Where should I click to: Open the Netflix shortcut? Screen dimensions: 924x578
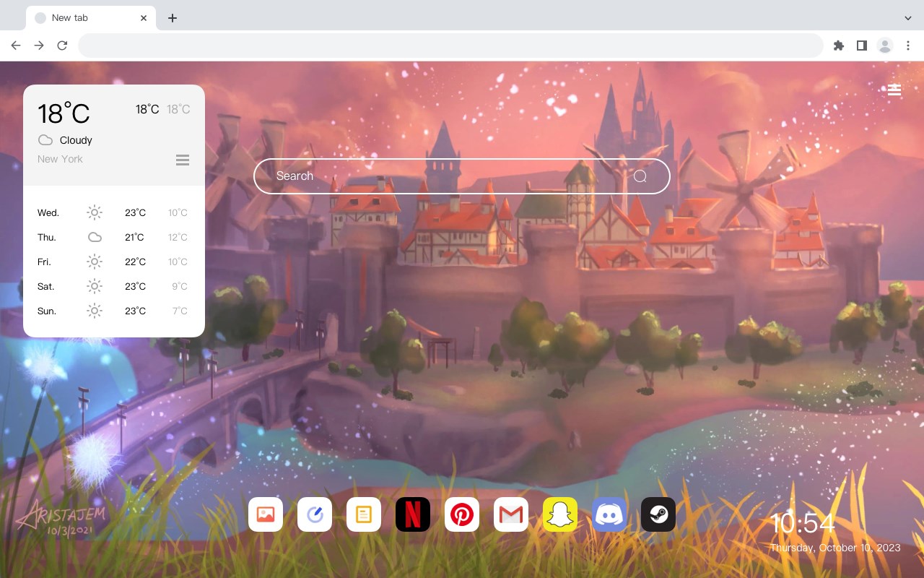click(x=413, y=514)
